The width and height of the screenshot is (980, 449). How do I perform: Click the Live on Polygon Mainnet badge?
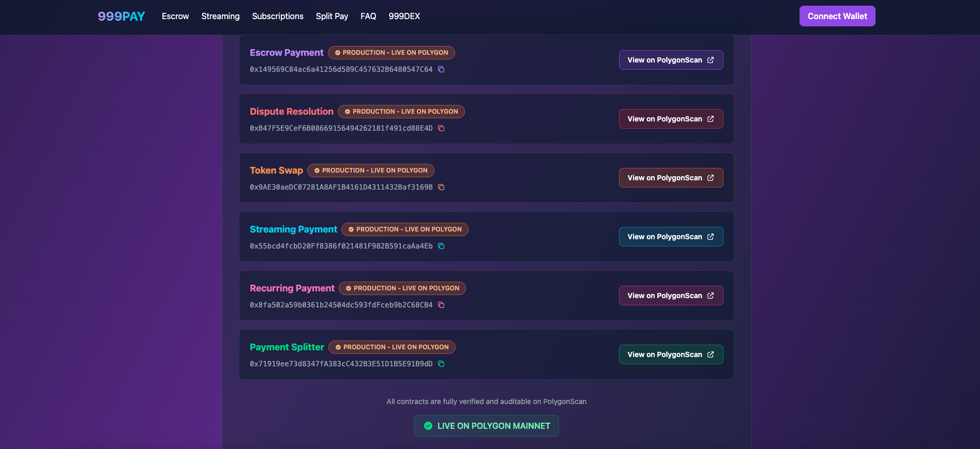pos(487,426)
